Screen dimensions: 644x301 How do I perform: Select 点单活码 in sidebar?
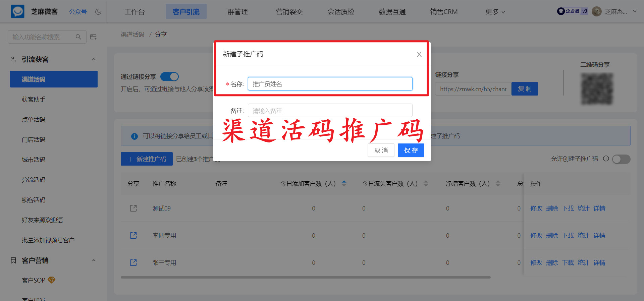34,119
